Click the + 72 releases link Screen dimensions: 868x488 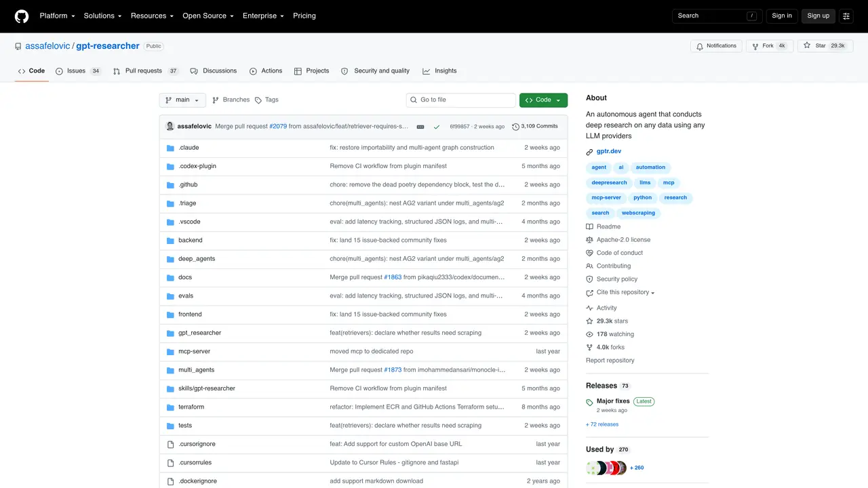tap(602, 424)
